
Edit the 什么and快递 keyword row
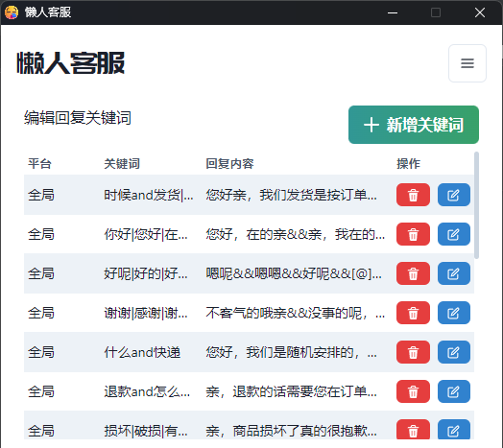[x=454, y=352]
